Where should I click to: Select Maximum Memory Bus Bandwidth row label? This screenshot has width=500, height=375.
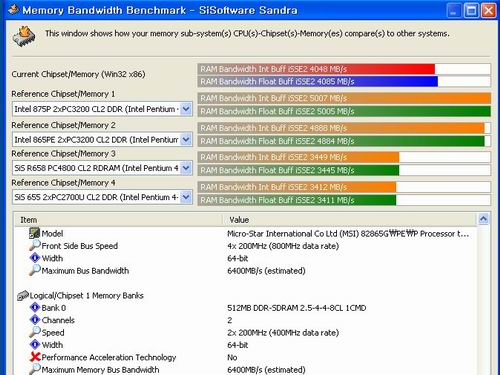pos(101,370)
